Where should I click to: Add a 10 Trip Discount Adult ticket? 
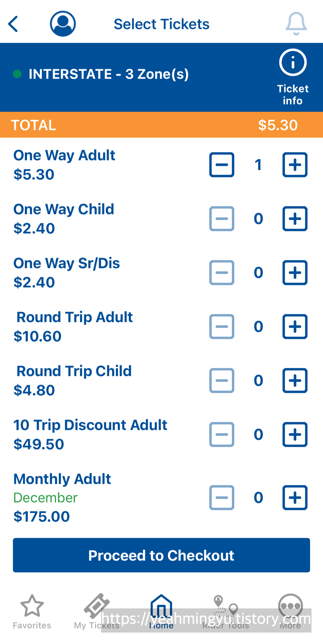tap(295, 434)
